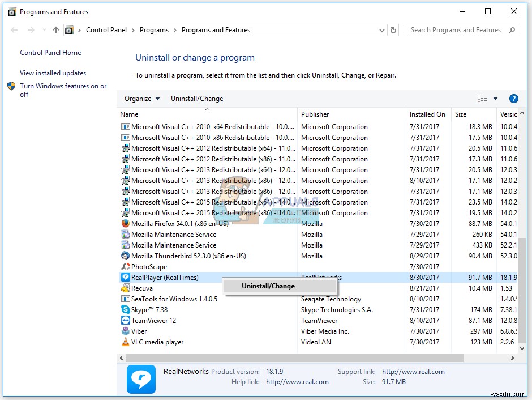The width and height of the screenshot is (532, 400).
Task: Open the recent locations dropdown arrow
Action: pyautogui.click(x=44, y=30)
